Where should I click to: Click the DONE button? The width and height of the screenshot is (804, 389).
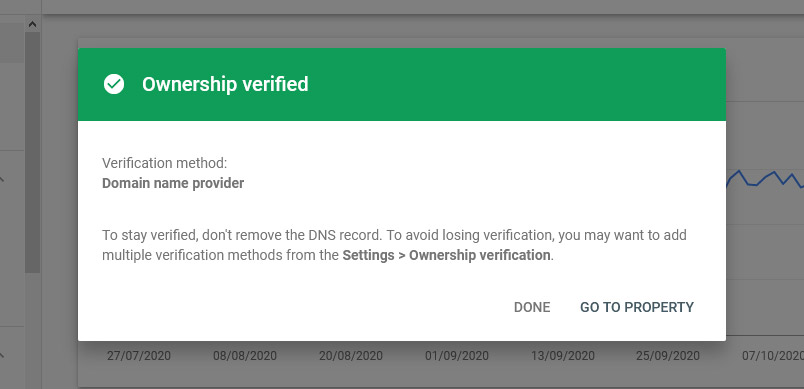pyautogui.click(x=532, y=307)
